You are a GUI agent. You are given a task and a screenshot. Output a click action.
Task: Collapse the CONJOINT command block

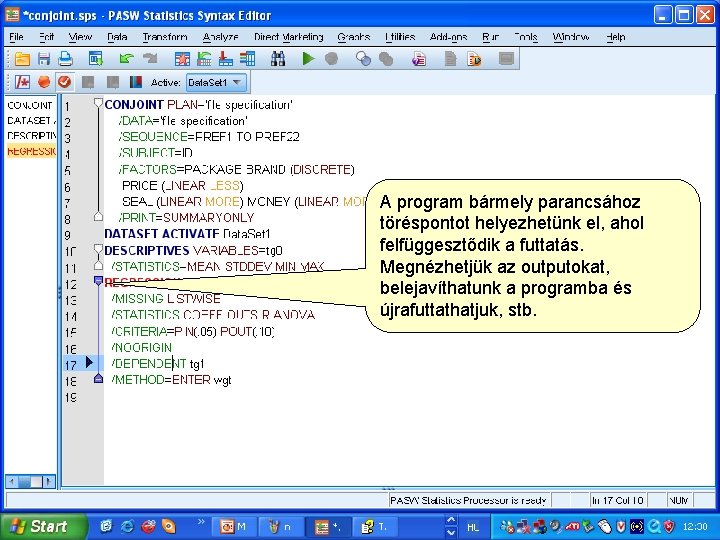point(98,103)
